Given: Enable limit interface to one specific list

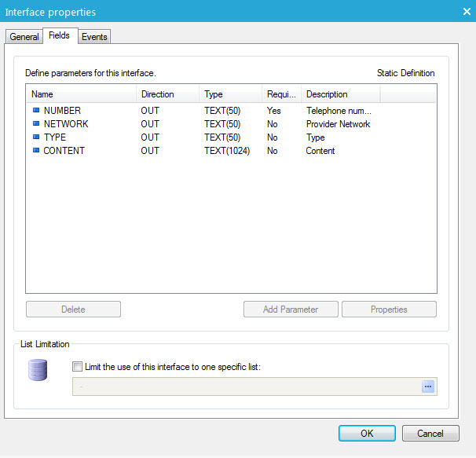Looking at the screenshot, I should tap(76, 366).
